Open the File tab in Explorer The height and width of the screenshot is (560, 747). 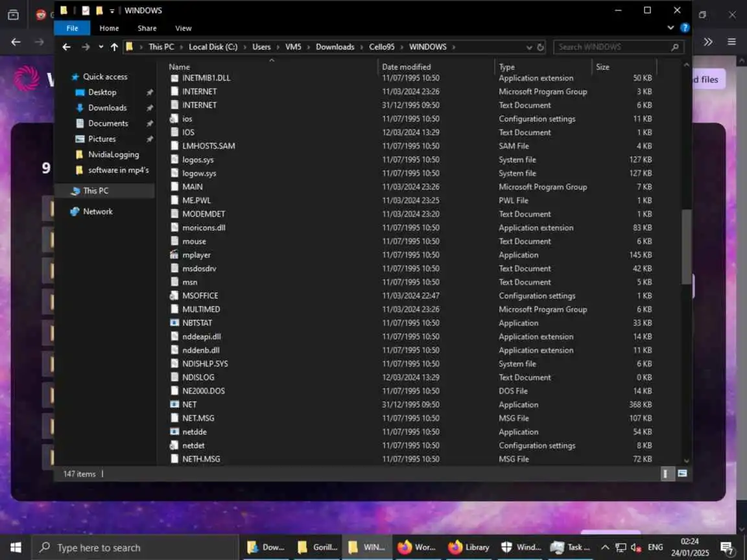72,28
